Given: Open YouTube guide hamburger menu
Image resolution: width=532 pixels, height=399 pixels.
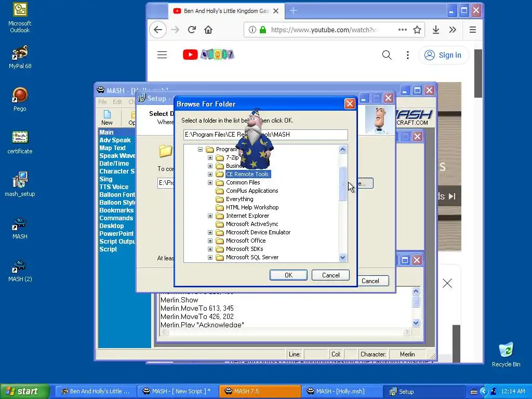Looking at the screenshot, I should click(x=162, y=55).
